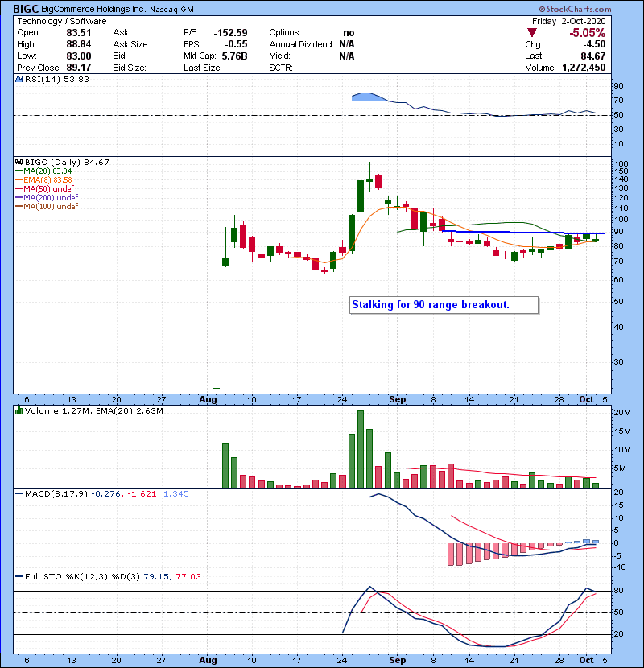The height and width of the screenshot is (668, 644).
Task: Click the Options value no
Action: click(x=349, y=33)
